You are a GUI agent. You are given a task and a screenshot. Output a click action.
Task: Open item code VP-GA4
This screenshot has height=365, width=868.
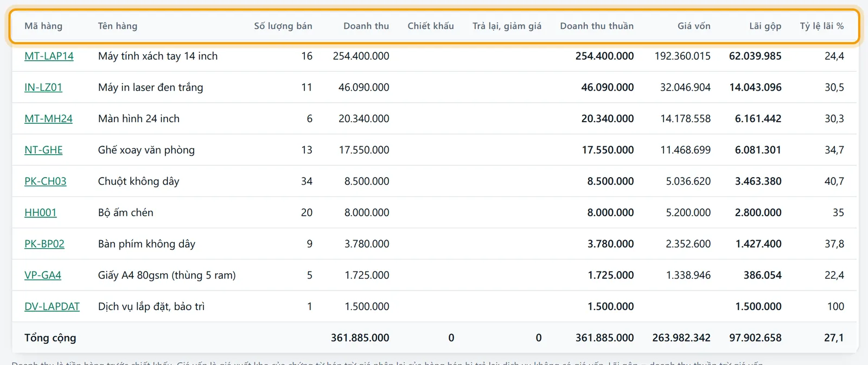click(43, 275)
